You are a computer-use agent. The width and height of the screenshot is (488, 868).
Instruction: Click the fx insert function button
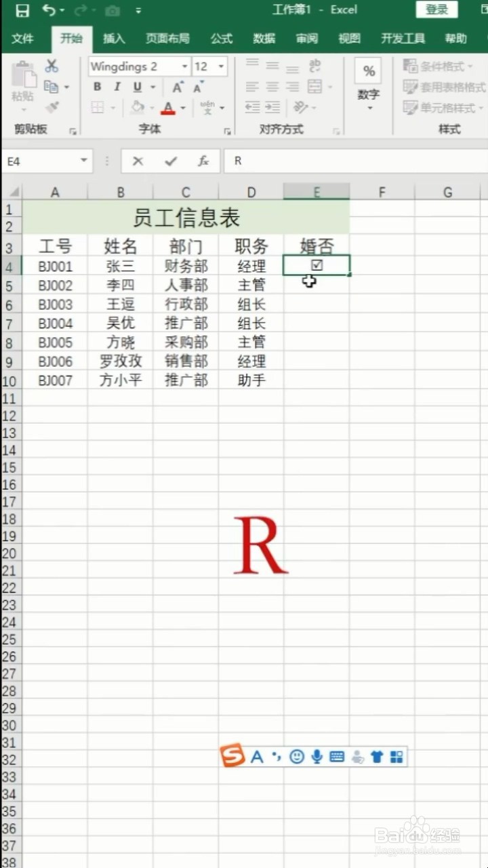click(x=203, y=161)
